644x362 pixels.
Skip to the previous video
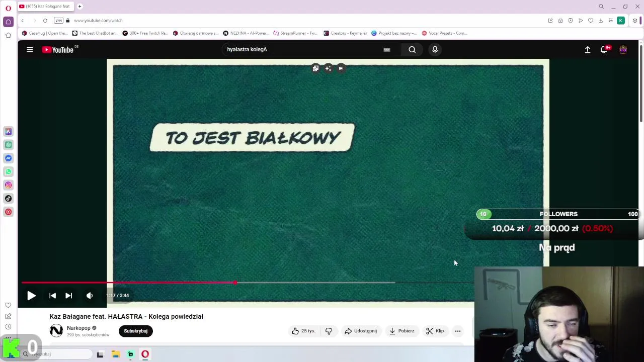[52, 296]
